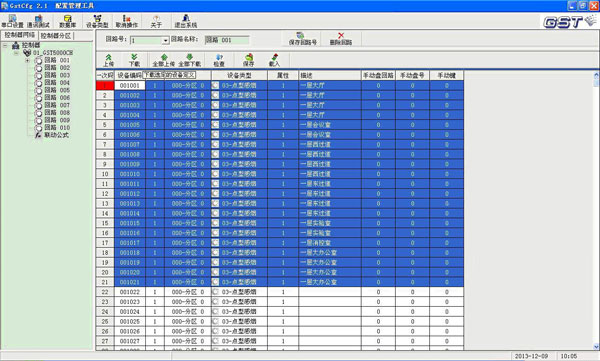Screen dimensions: 600x361
Task: Click empty description cell in row 001025
Action: [329, 321]
